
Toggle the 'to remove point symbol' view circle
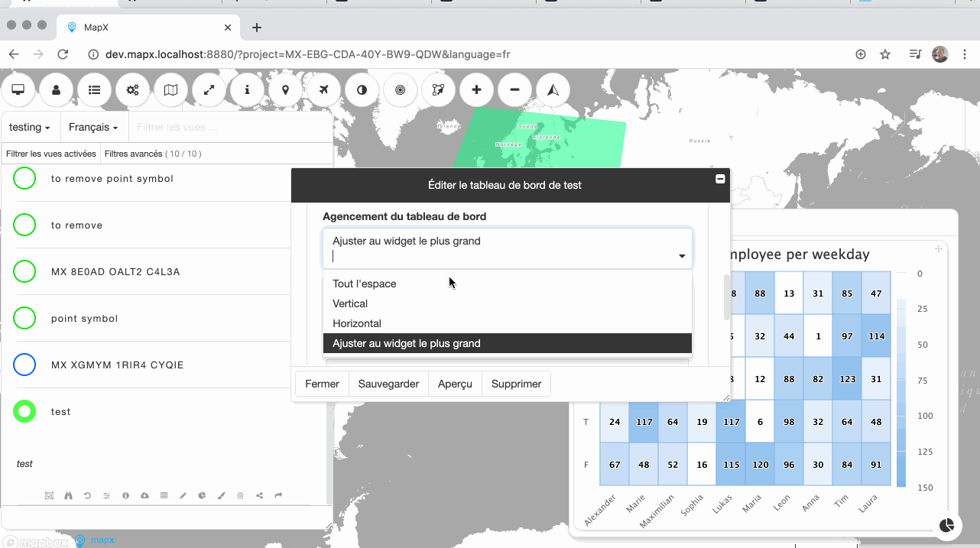point(24,178)
